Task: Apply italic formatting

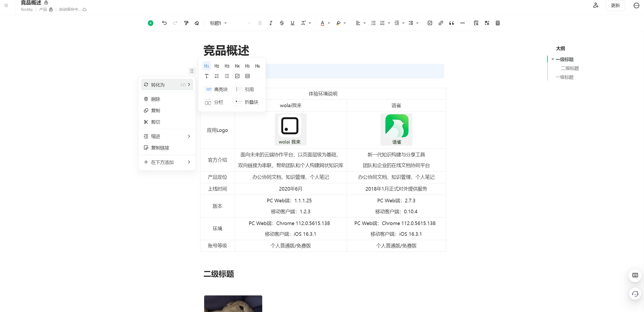Action: (x=271, y=23)
